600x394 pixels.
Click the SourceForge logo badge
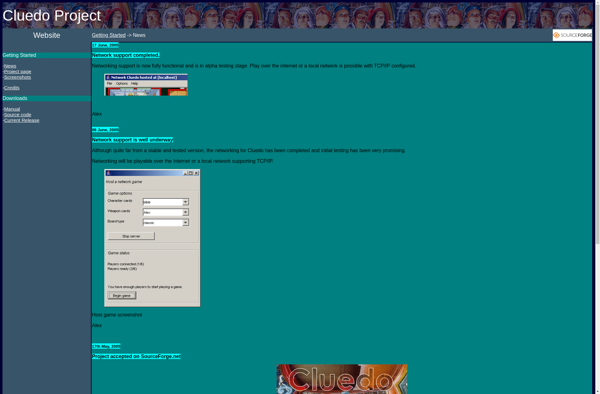click(572, 35)
